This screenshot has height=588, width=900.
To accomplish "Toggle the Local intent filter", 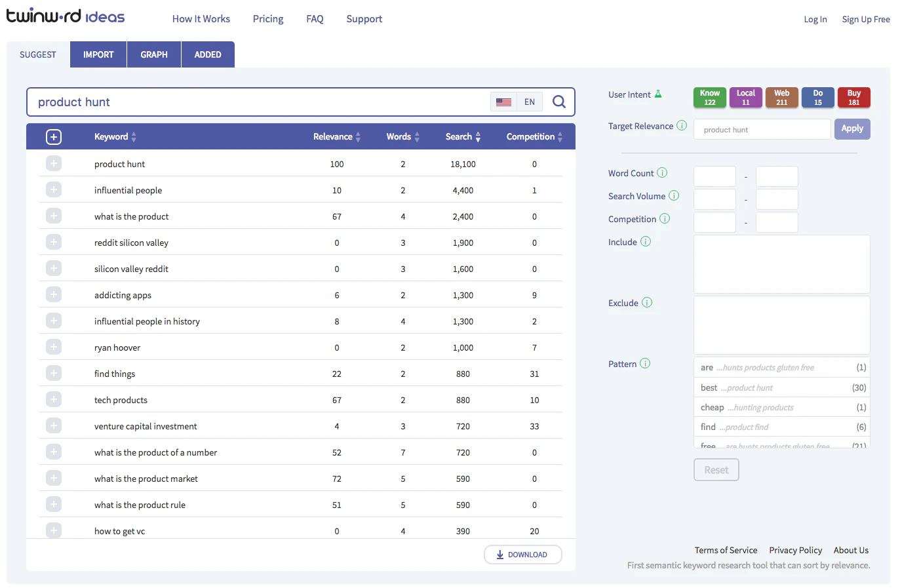I will [x=745, y=97].
